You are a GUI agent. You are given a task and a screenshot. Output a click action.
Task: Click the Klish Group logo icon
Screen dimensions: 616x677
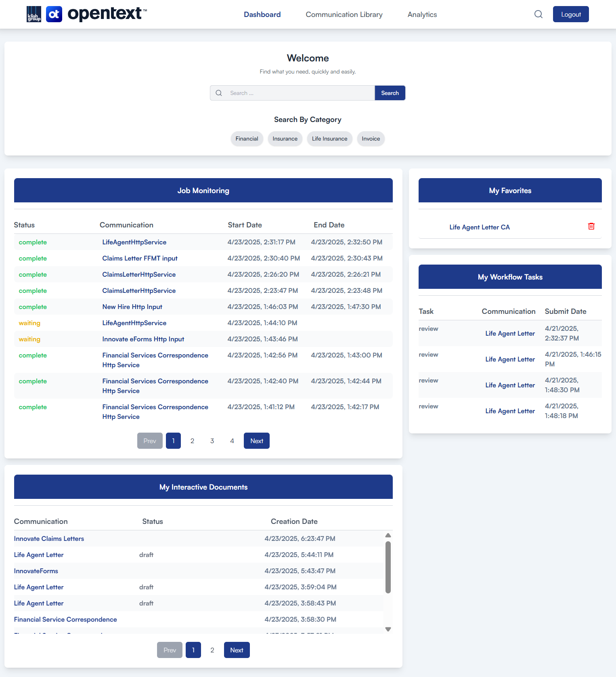(34, 14)
